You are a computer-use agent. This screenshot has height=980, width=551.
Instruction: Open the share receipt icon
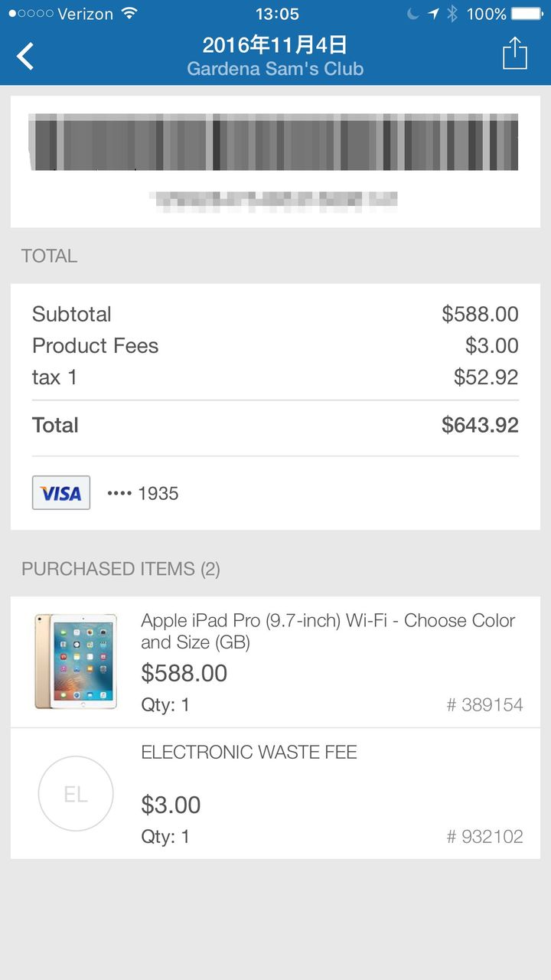(515, 54)
